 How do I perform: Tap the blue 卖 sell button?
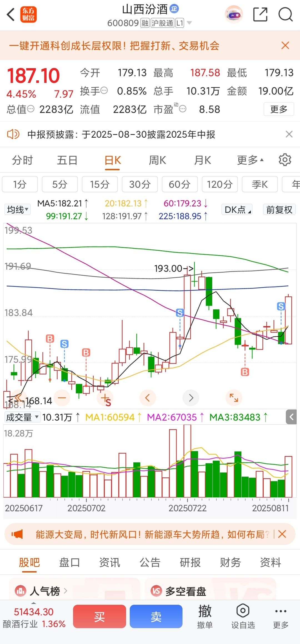click(x=156, y=616)
